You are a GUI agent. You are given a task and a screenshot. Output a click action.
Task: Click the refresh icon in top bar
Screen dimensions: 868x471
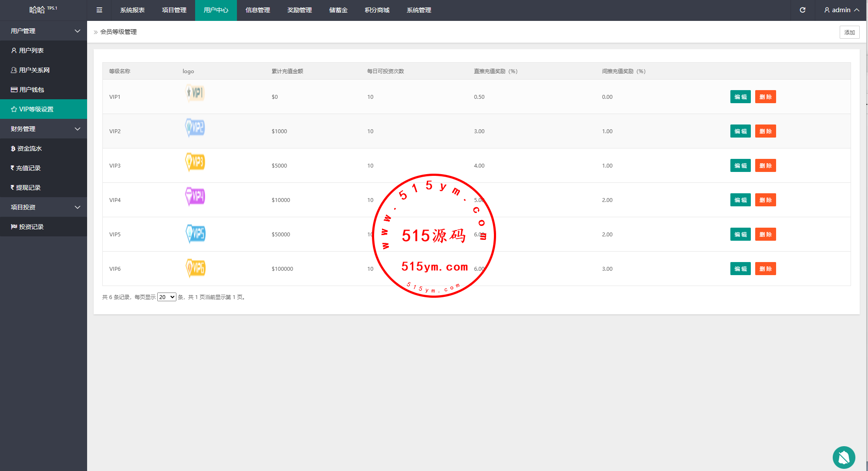[803, 10]
